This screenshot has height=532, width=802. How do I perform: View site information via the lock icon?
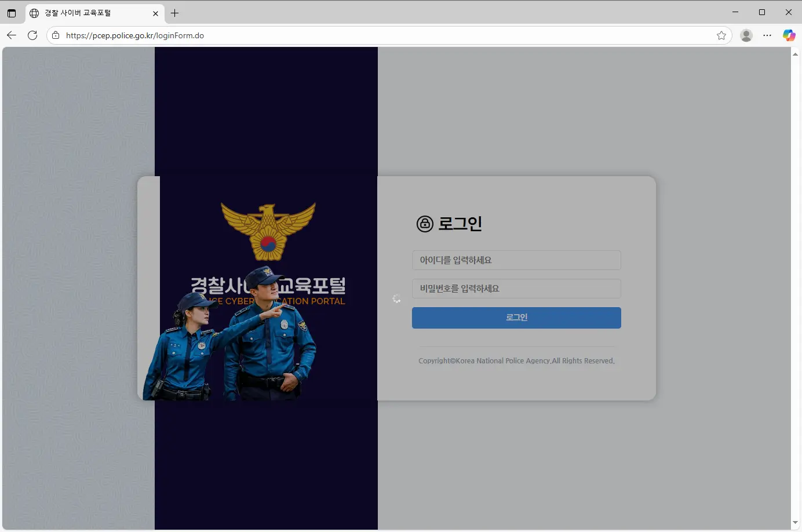[56, 35]
